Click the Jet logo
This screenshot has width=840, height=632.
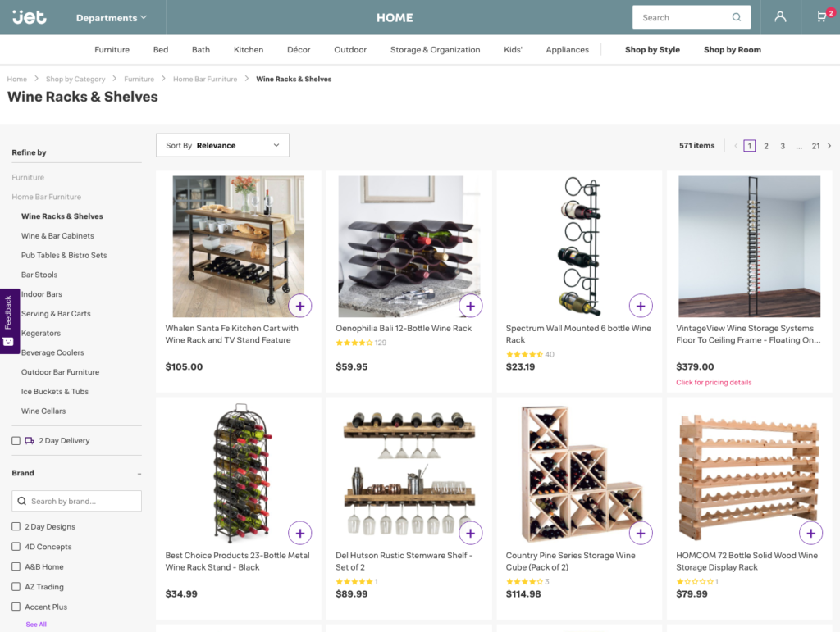[x=30, y=17]
